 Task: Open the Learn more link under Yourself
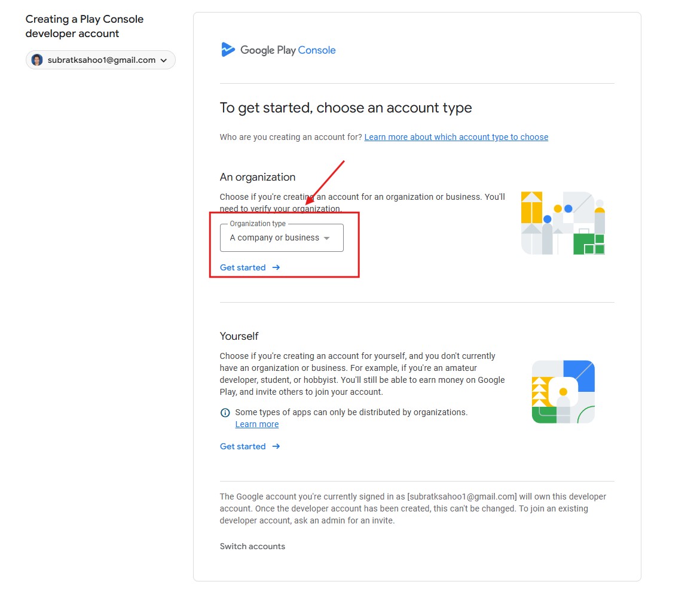[x=257, y=424]
